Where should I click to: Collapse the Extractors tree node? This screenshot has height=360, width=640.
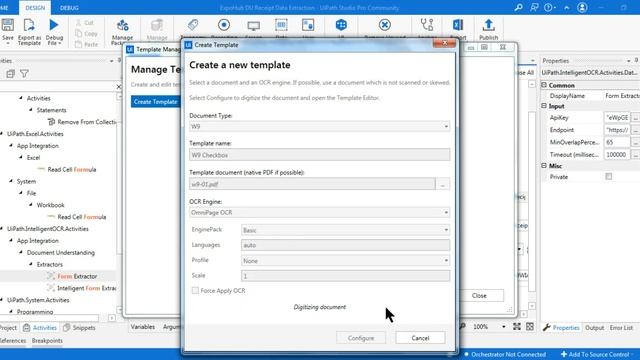(x=31, y=264)
